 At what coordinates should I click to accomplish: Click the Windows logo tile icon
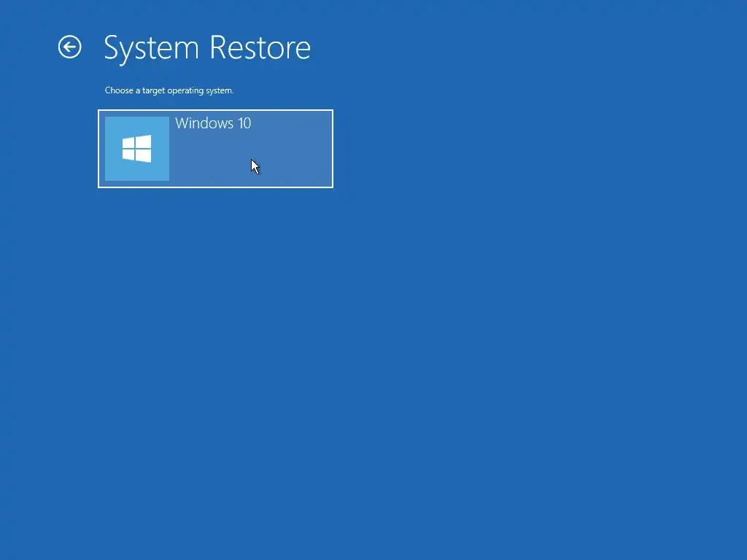click(x=136, y=149)
